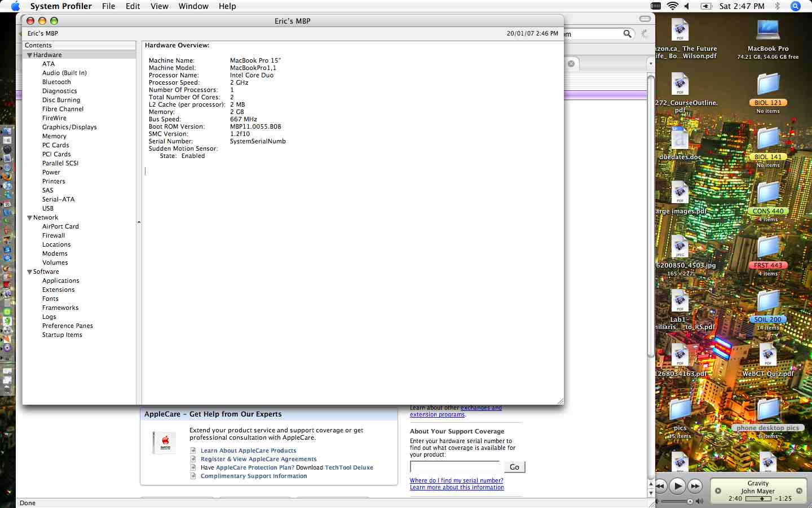Open the Help menu

[227, 6]
